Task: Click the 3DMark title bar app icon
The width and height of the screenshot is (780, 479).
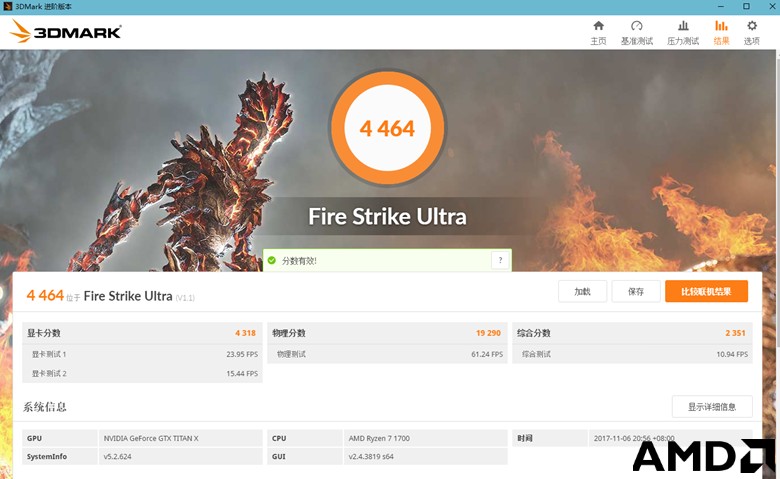Action: (x=7, y=6)
